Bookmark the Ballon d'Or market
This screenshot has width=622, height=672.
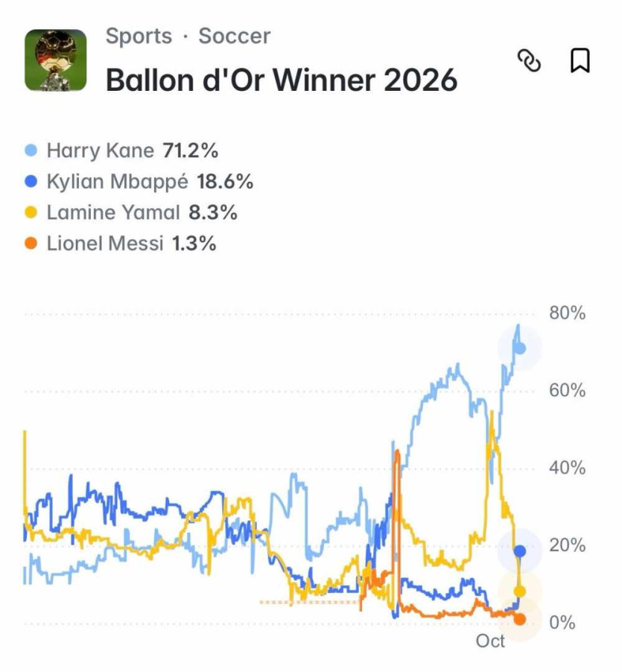click(580, 60)
